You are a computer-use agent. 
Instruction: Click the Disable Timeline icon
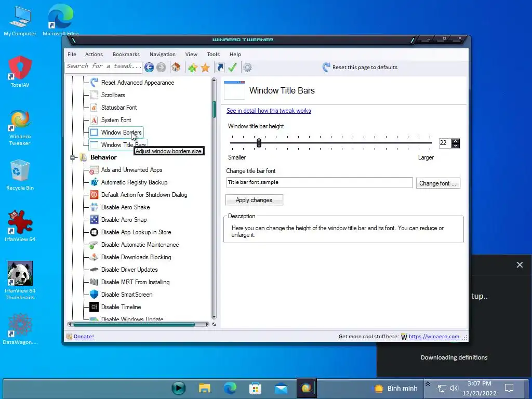point(94,307)
